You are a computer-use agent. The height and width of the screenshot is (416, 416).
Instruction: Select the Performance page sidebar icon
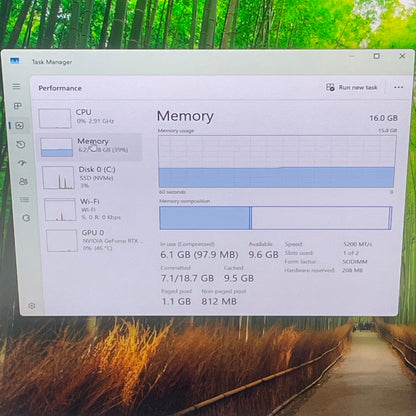pyautogui.click(x=19, y=125)
